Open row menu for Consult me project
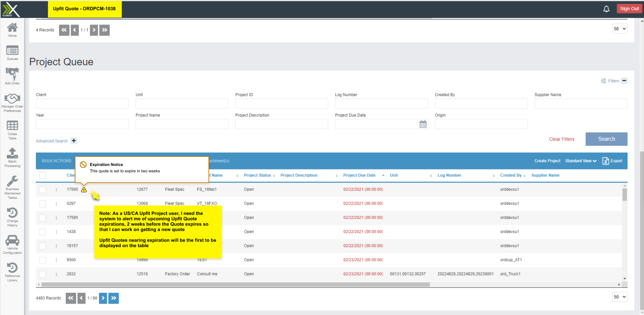Image resolution: width=644 pixels, height=315 pixels. pos(56,274)
